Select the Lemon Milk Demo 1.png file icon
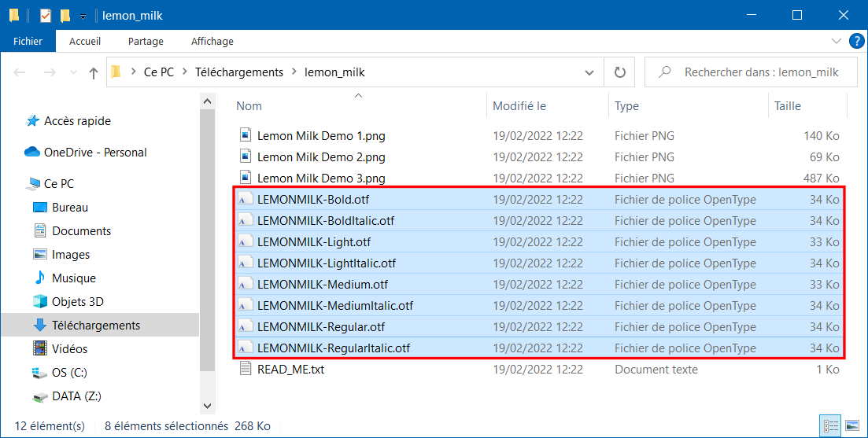868x438 pixels. [246, 135]
